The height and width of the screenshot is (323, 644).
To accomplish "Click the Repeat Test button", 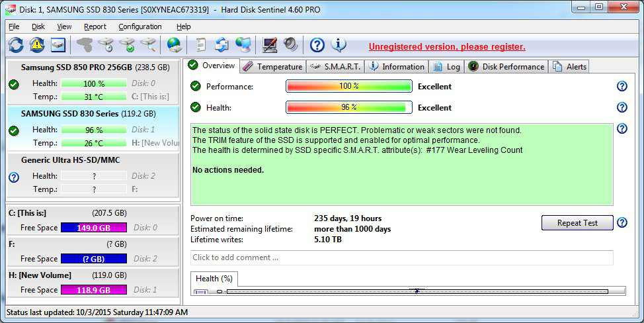I will (577, 223).
